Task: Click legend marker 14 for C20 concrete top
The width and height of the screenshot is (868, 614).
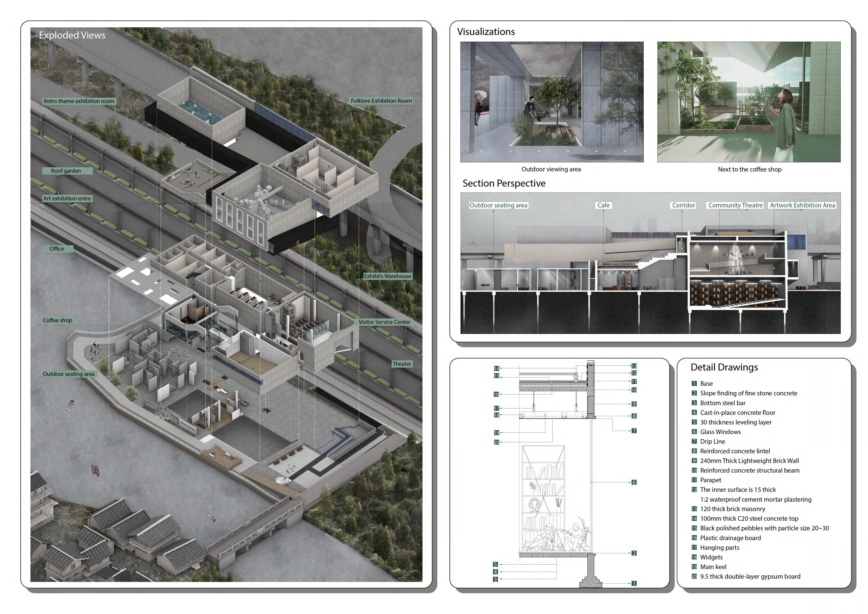Action: pos(694,518)
